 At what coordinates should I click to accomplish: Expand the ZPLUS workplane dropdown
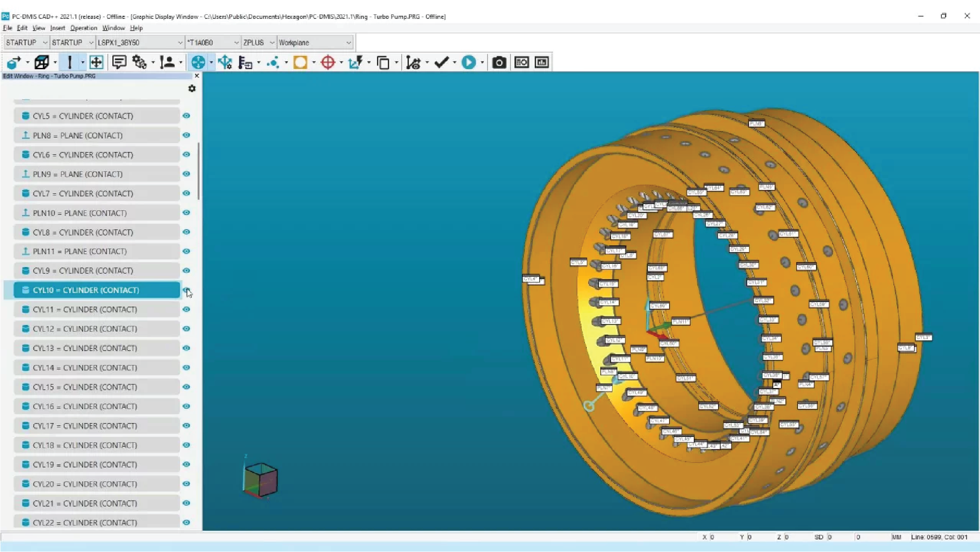[272, 43]
